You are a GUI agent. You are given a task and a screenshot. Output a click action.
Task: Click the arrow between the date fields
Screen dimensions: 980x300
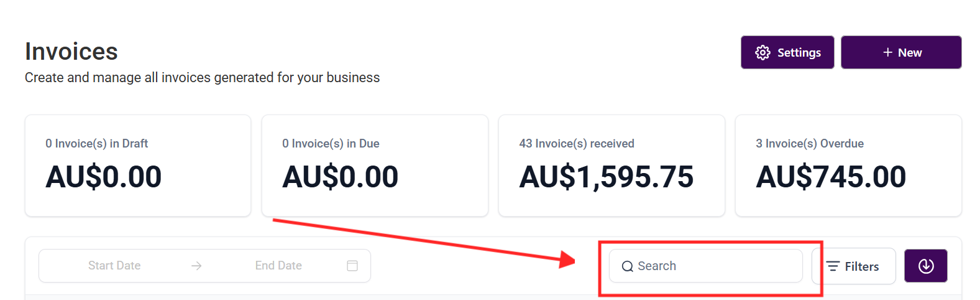(196, 266)
